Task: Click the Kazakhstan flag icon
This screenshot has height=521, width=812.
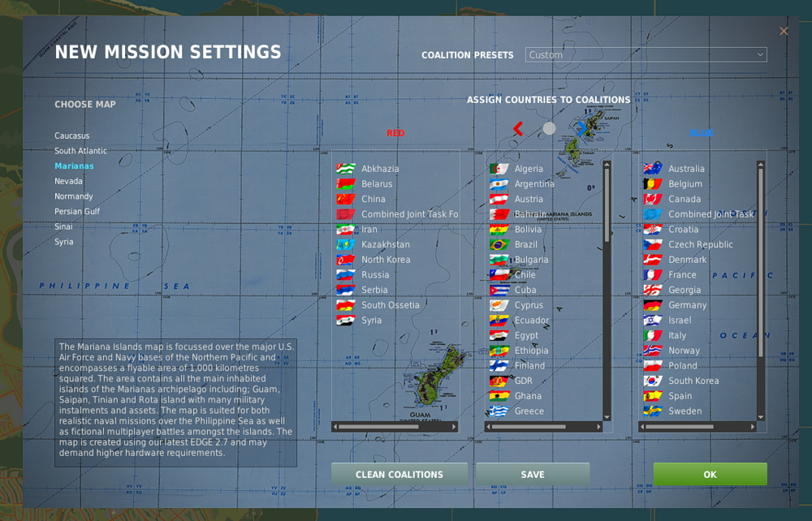Action: point(345,244)
